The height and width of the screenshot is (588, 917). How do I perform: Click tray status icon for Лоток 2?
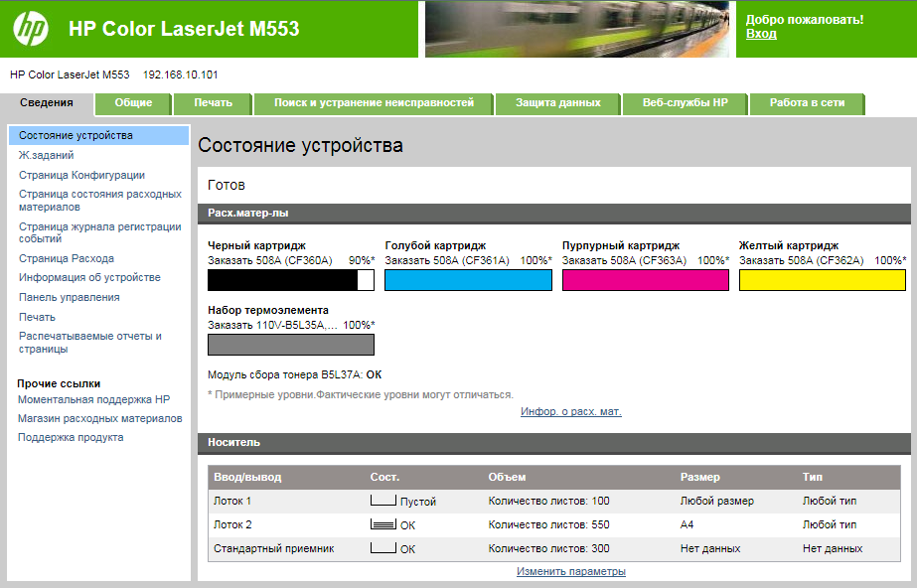(x=383, y=524)
